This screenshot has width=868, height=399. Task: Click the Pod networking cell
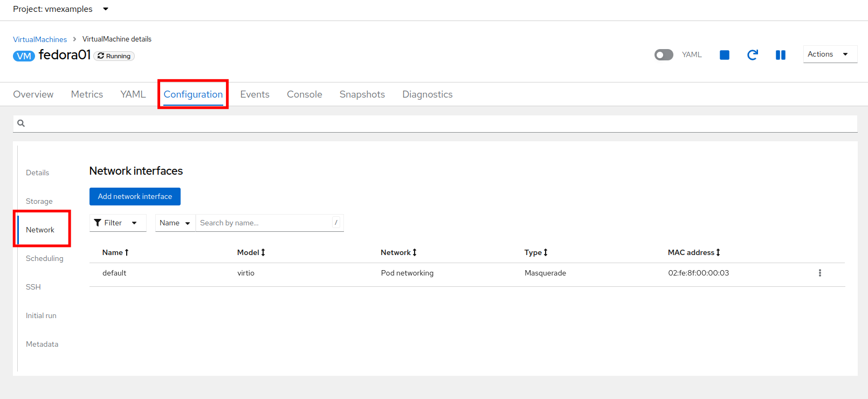407,273
